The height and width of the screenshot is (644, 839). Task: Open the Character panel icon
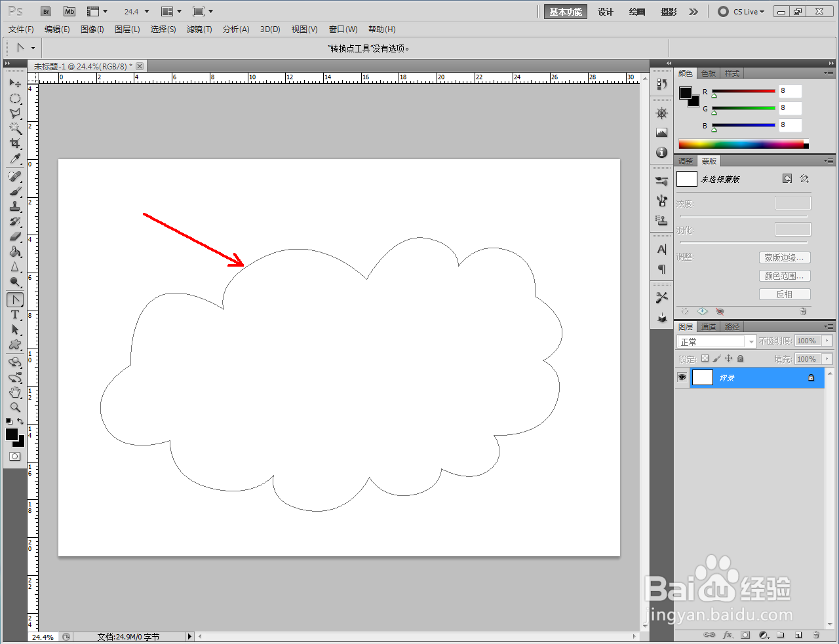click(x=661, y=250)
